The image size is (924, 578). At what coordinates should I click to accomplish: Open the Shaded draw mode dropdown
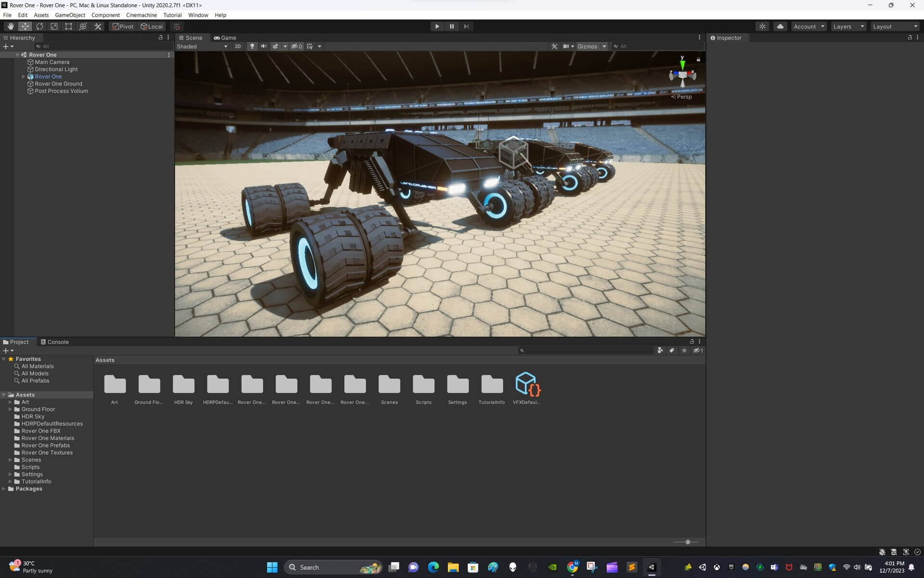pos(202,46)
